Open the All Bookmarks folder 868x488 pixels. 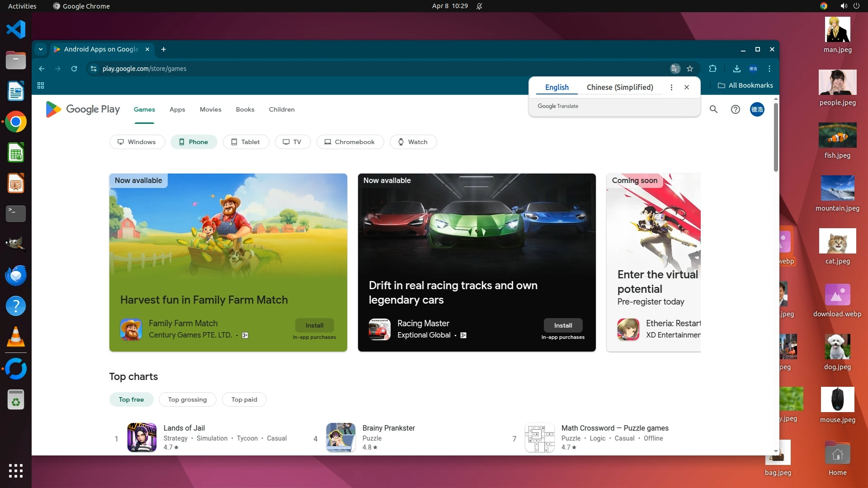pyautogui.click(x=745, y=85)
